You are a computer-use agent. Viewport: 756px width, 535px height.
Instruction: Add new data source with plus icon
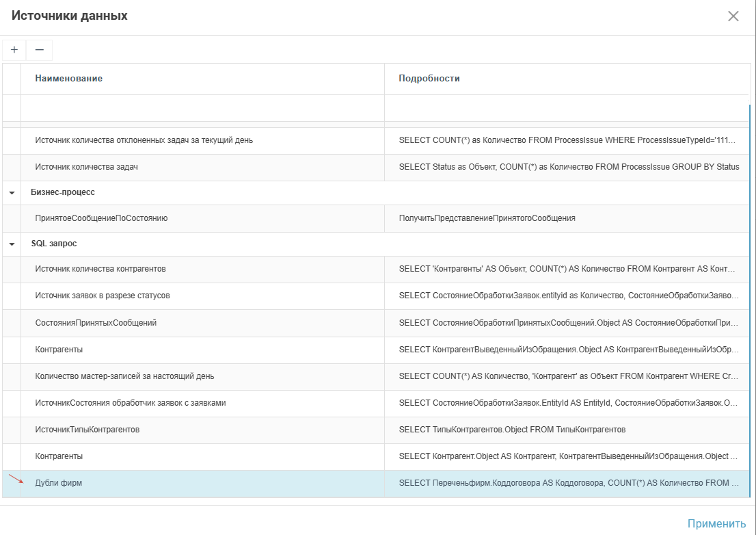tap(13, 49)
